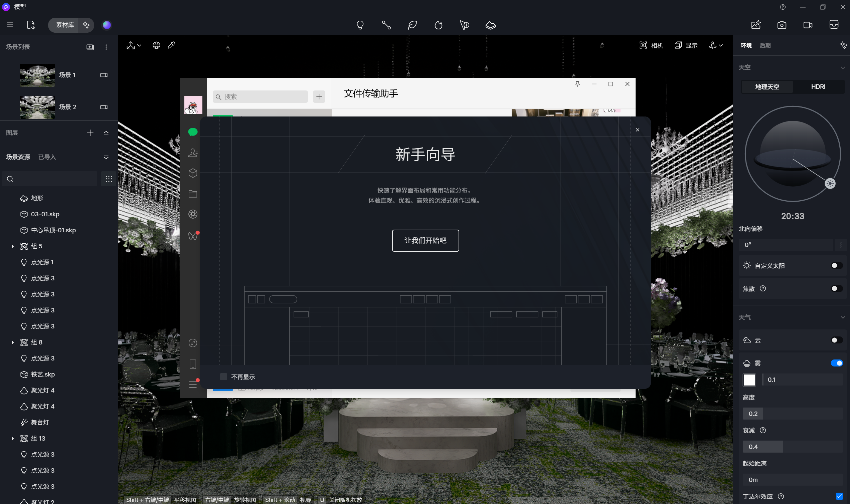Viewport: 850px width, 504px height.
Task: Open the inbox tray icon
Action: [834, 25]
